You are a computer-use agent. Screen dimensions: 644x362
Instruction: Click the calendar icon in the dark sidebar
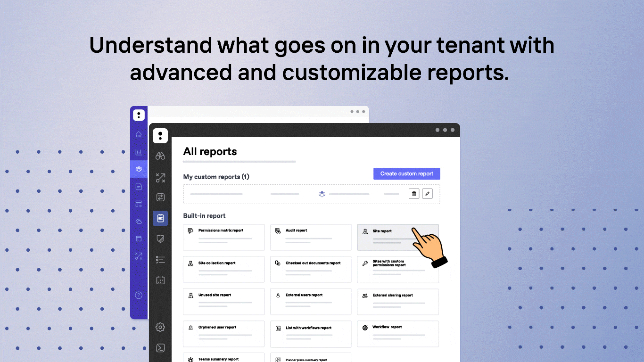tap(160, 280)
